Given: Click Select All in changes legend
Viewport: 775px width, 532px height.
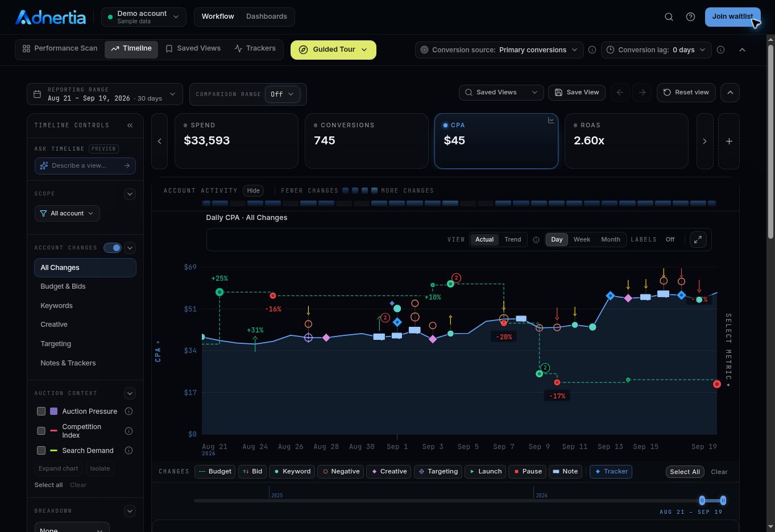Looking at the screenshot, I should 685,472.
